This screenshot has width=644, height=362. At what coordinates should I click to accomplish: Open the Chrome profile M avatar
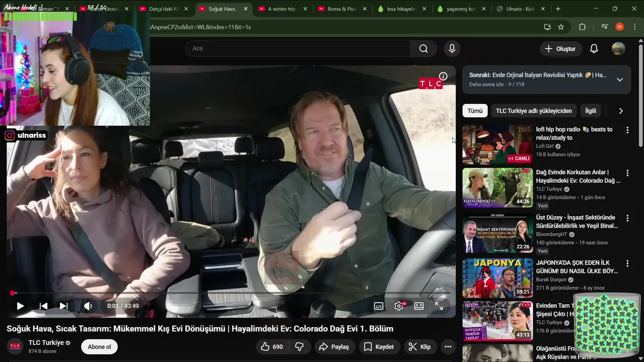[x=620, y=27]
